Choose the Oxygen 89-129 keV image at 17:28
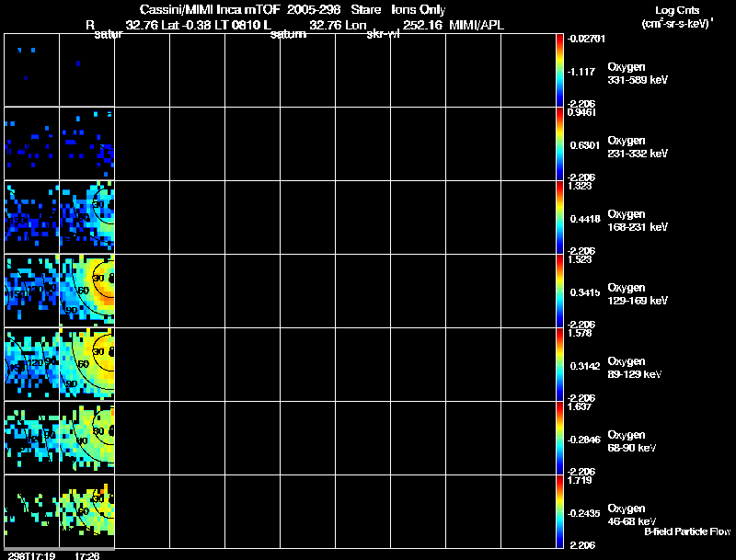Image resolution: width=736 pixels, height=560 pixels. [86, 364]
